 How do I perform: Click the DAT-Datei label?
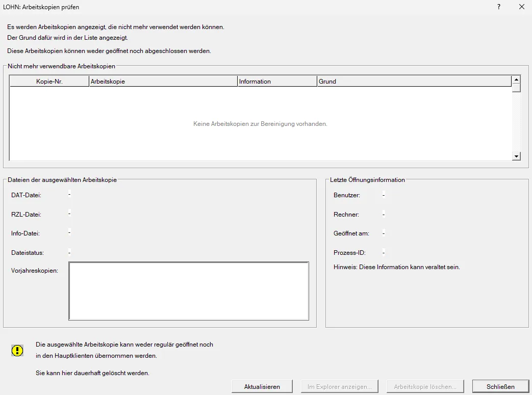click(26, 195)
